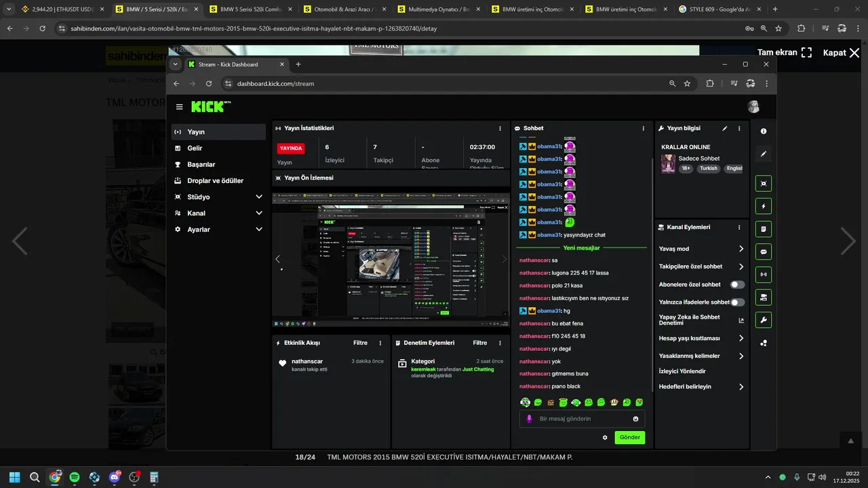Open Spotify from the taskbar

(x=75, y=477)
